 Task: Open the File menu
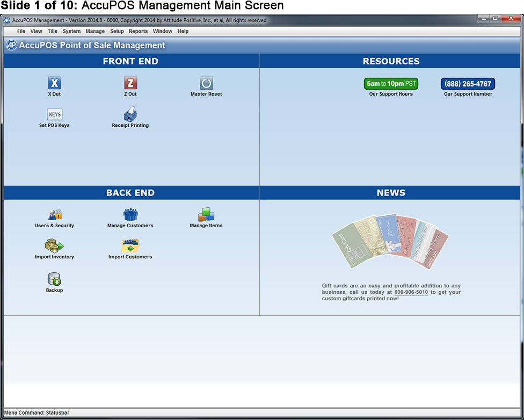[21, 31]
